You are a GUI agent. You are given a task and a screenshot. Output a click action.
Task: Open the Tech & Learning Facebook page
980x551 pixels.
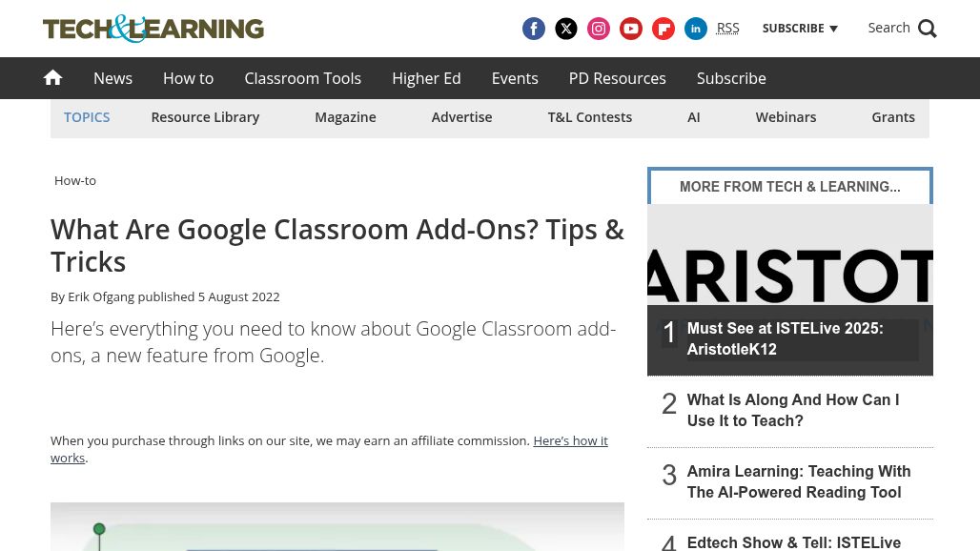(x=533, y=29)
